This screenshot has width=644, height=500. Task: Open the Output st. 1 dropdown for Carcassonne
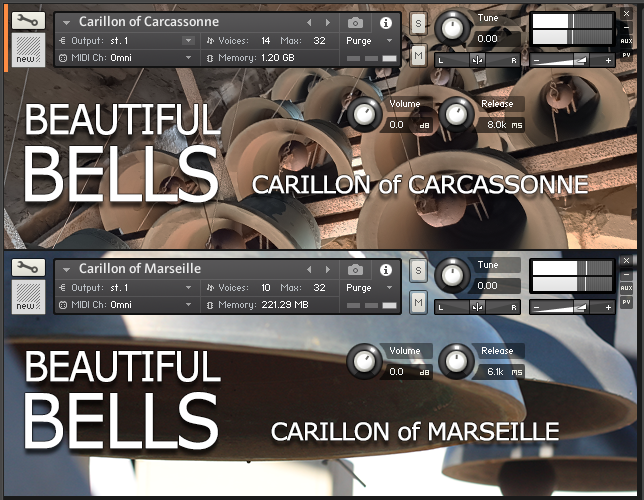click(188, 41)
